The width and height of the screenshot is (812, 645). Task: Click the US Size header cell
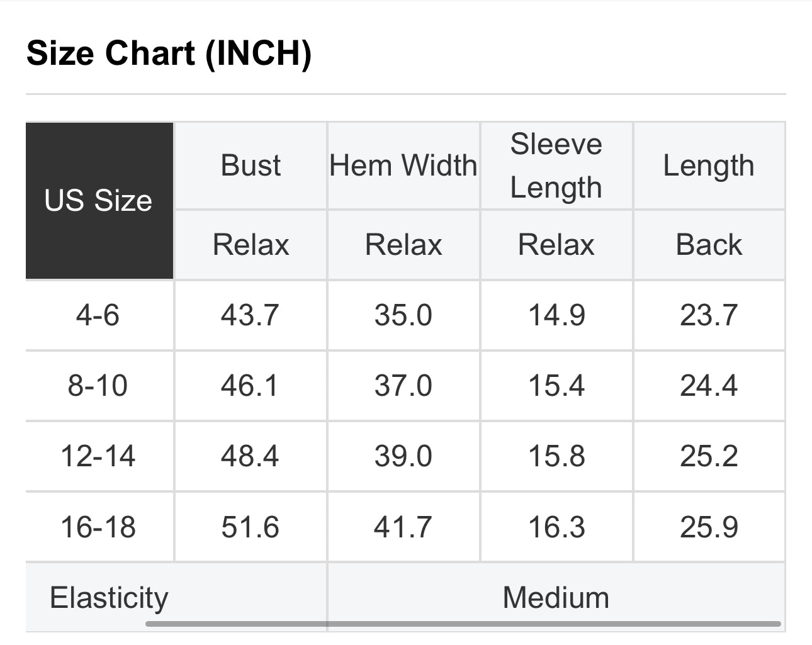pyautogui.click(x=99, y=201)
